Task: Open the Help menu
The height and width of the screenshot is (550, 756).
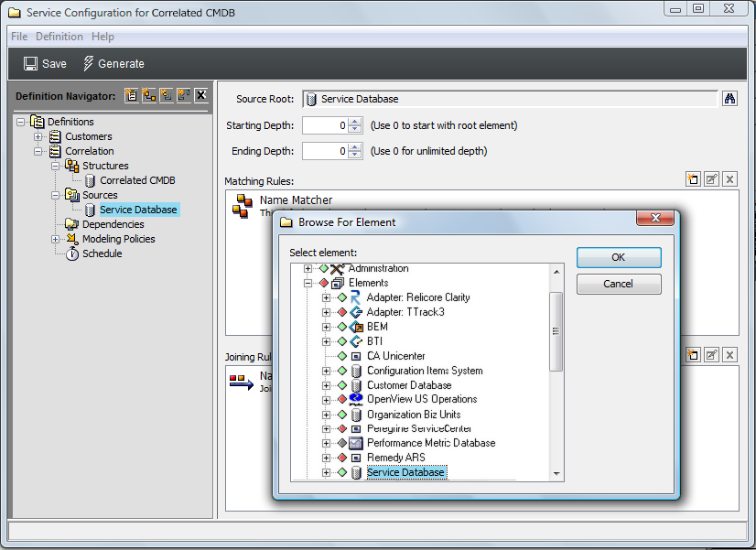Action: coord(103,37)
